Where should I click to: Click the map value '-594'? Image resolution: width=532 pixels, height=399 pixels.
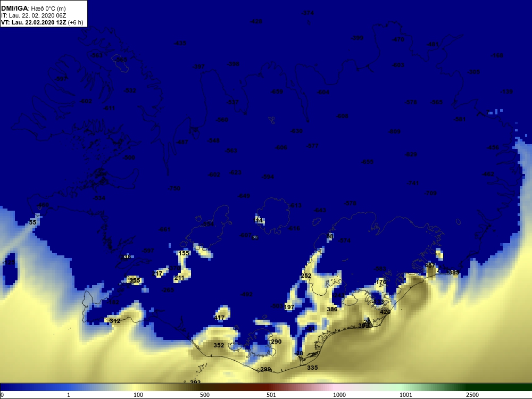[268, 177]
